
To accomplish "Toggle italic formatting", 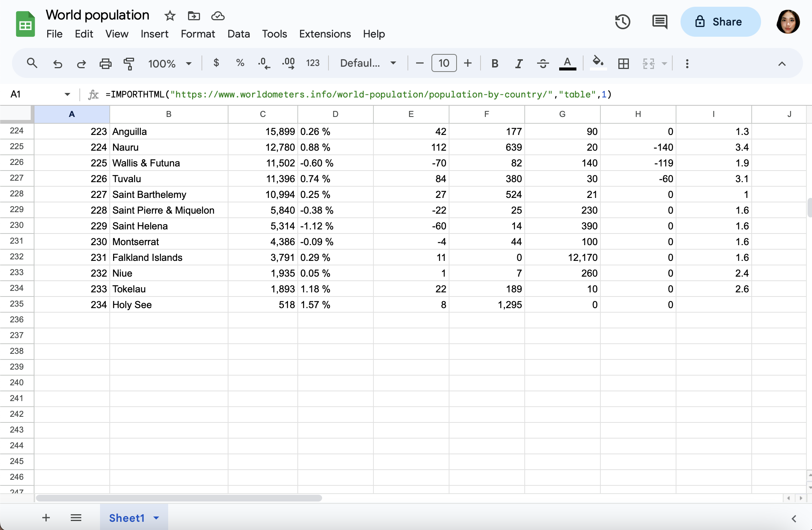I will pyautogui.click(x=518, y=63).
